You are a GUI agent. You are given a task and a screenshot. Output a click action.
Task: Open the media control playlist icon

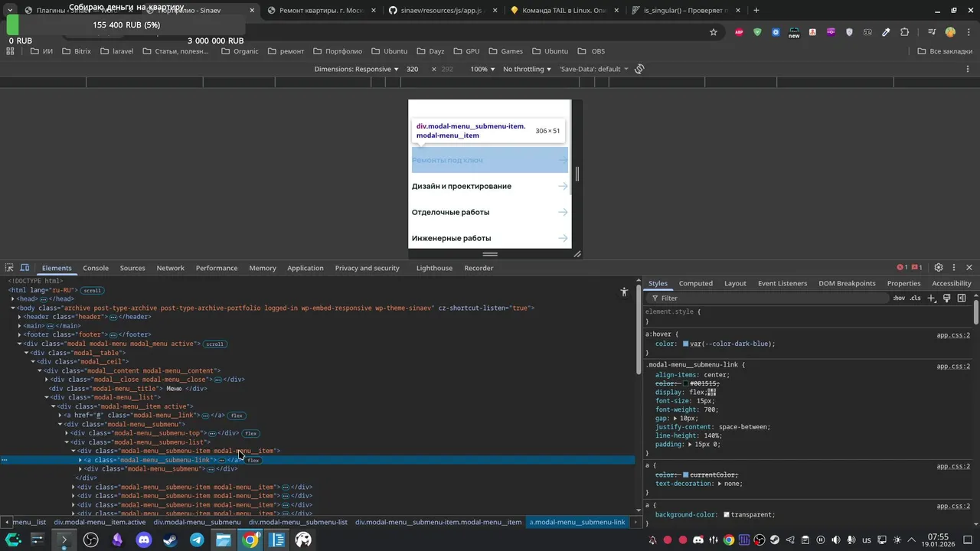point(932,32)
